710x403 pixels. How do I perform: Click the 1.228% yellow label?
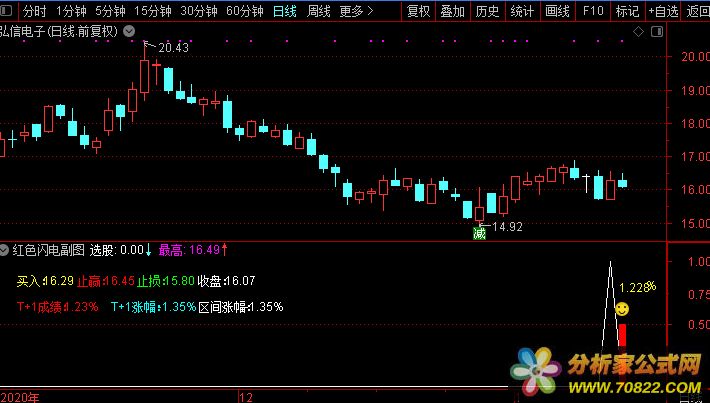(x=637, y=287)
